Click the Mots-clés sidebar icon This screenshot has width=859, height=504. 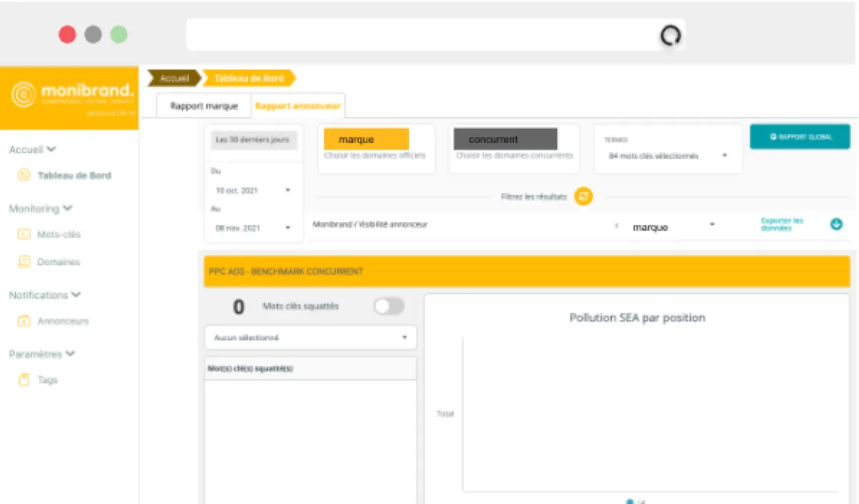point(24,234)
